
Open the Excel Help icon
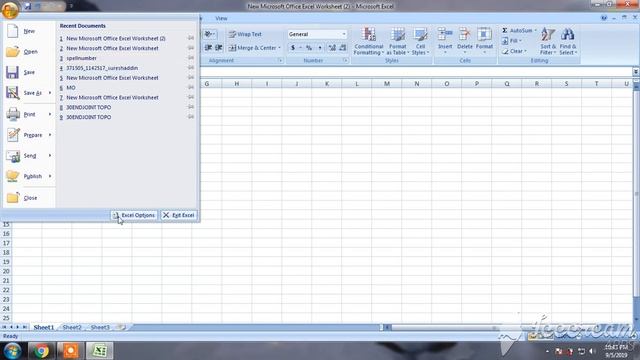click(x=604, y=18)
